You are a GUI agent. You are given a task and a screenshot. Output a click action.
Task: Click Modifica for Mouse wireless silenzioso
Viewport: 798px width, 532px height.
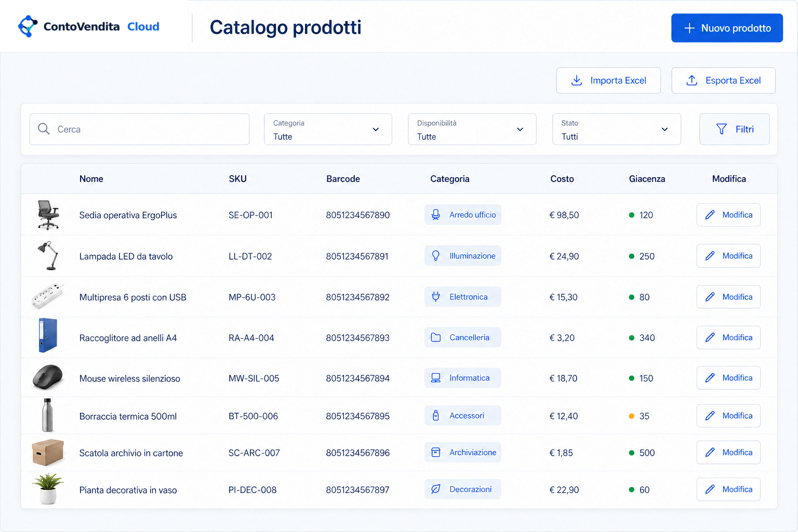point(728,378)
